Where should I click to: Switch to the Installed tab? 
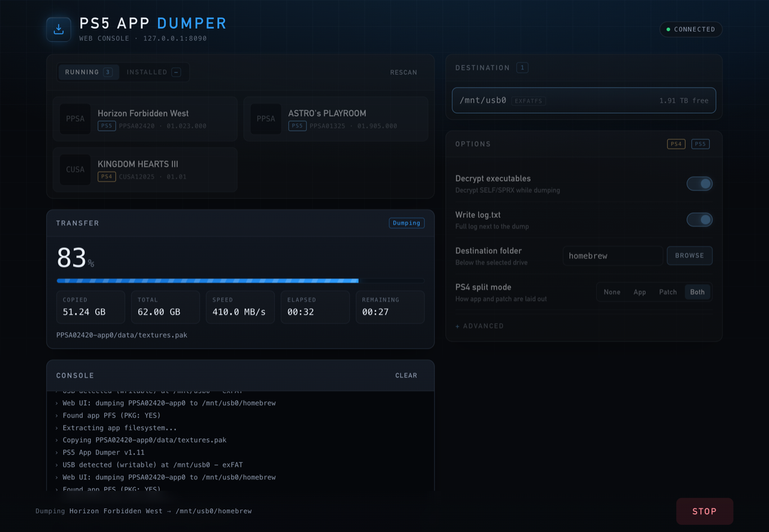coord(154,72)
